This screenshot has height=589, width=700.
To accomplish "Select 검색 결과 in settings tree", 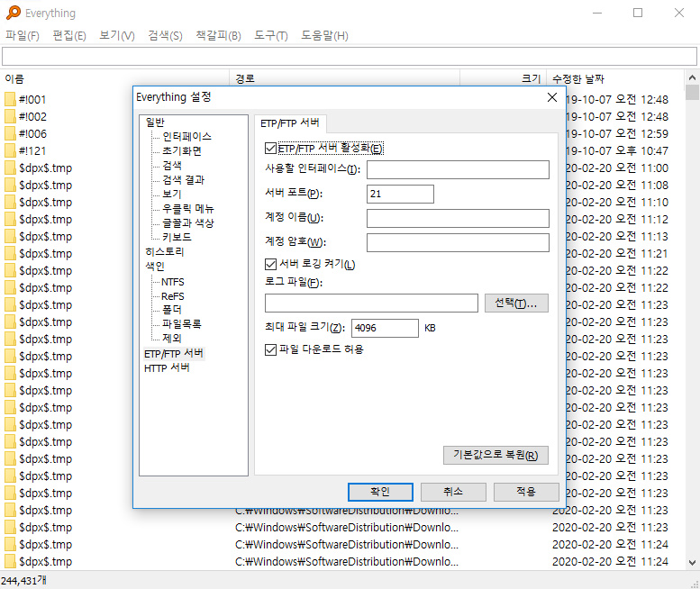I will point(183,180).
